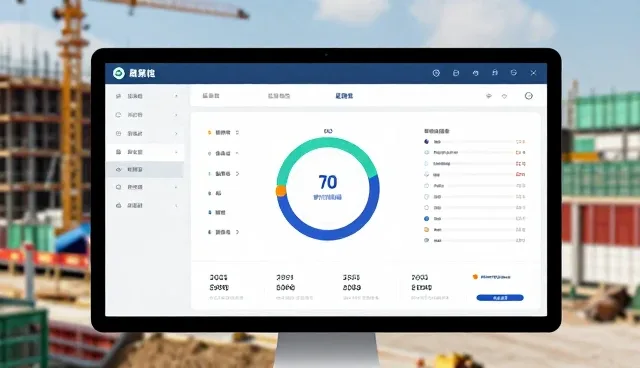Click the third icon in the header icon row

coord(476,73)
